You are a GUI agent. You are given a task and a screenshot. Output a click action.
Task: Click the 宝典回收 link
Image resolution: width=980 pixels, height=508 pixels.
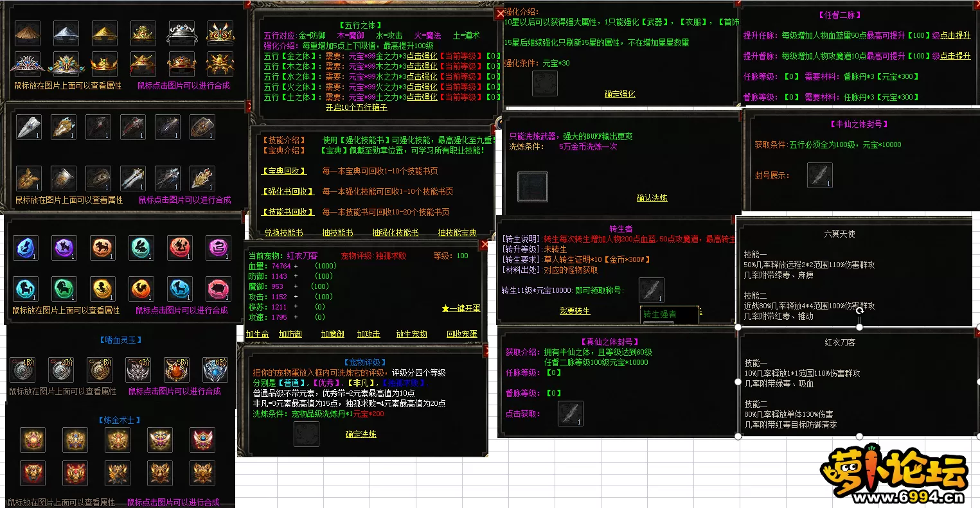click(285, 171)
